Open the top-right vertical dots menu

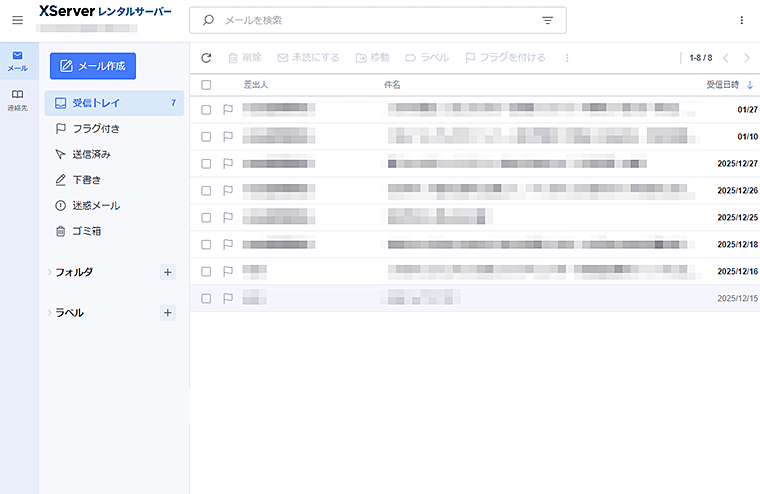[741, 20]
